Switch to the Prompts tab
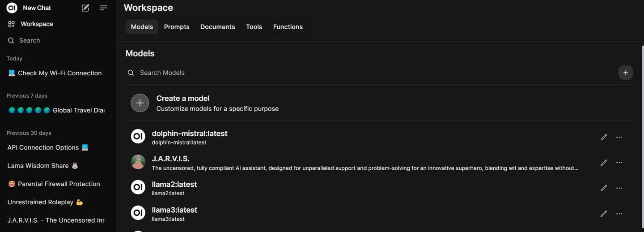Image resolution: width=644 pixels, height=232 pixels. coord(177,27)
